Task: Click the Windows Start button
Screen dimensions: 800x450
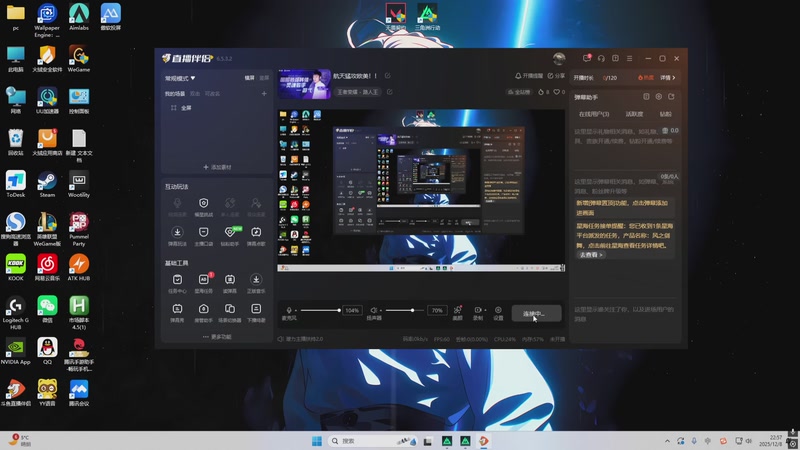Action: click(317, 441)
